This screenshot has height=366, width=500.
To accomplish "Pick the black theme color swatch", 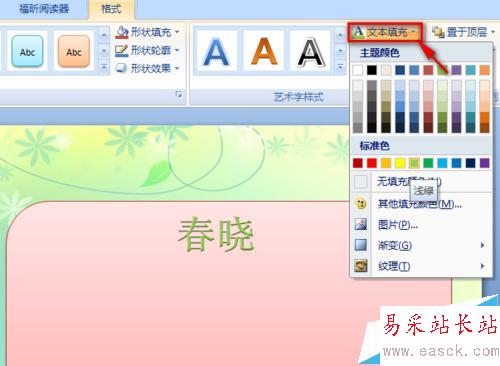I will point(372,70).
